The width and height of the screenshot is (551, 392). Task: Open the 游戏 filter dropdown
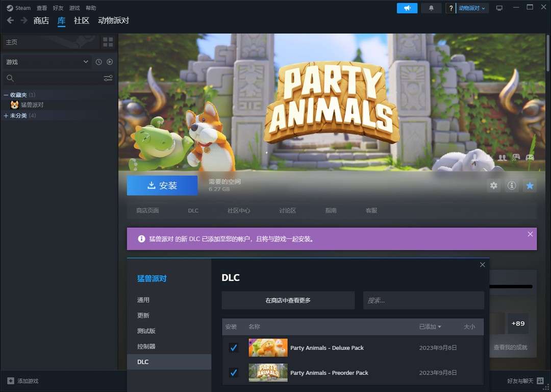[x=46, y=62]
